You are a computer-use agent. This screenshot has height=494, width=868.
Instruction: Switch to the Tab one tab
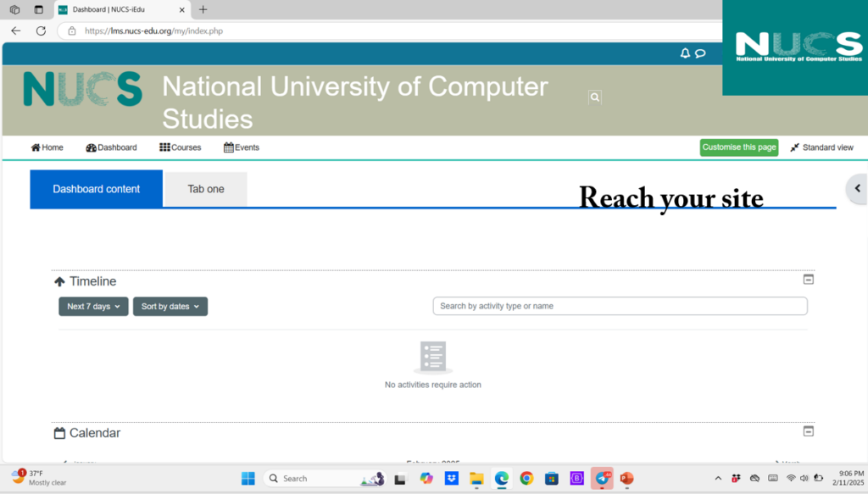tap(206, 189)
